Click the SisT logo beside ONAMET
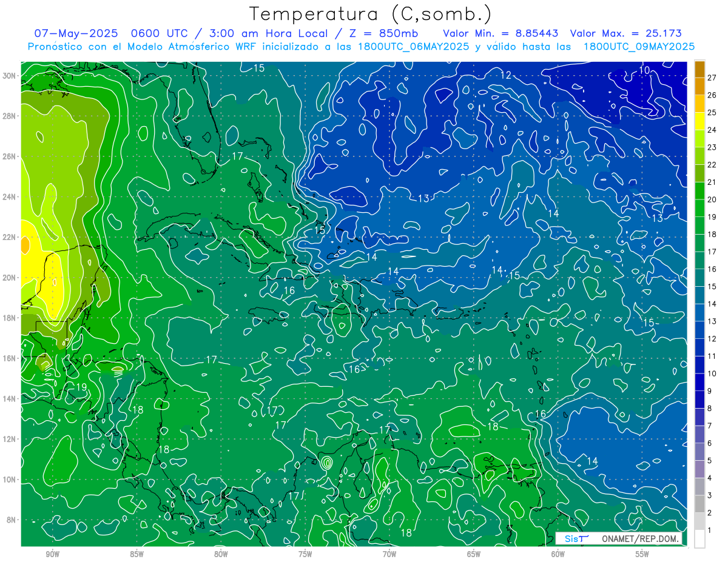 click(x=576, y=538)
